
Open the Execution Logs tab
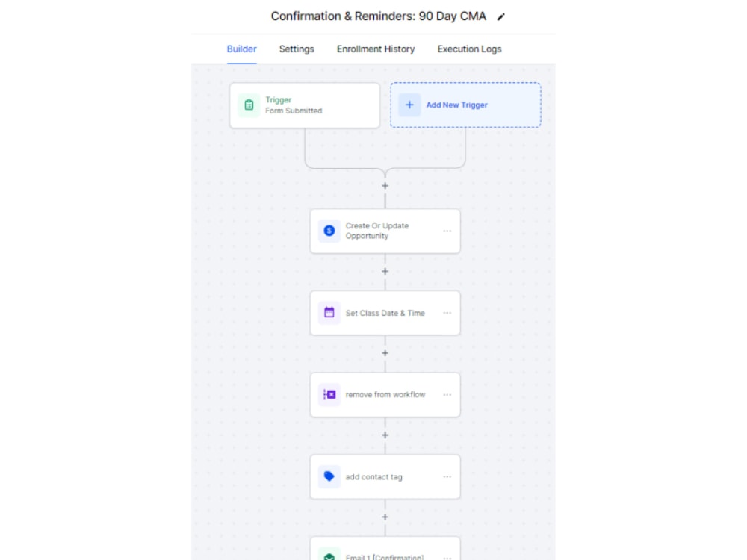coord(469,49)
